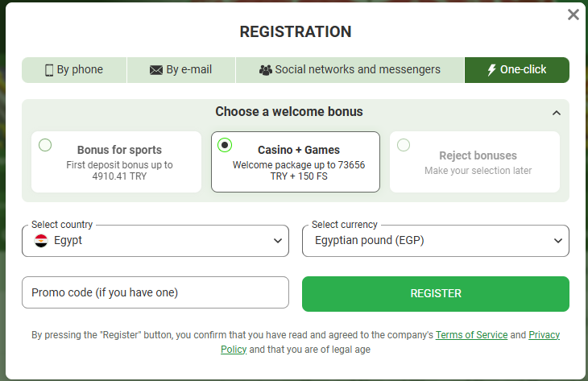Switch to the By phone tab
The width and height of the screenshot is (588, 381).
tap(74, 70)
